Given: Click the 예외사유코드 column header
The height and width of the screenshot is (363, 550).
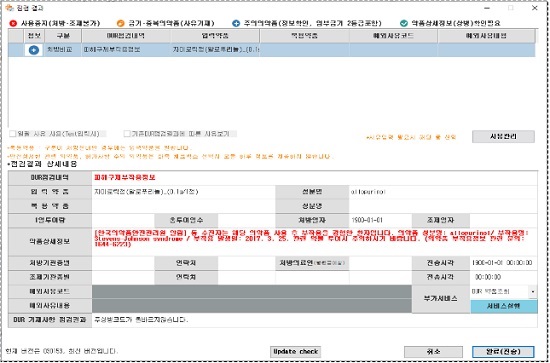Looking at the screenshot, I should [x=393, y=36].
